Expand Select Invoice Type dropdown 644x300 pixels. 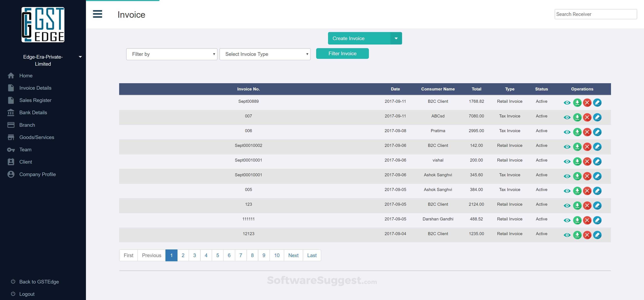(265, 54)
